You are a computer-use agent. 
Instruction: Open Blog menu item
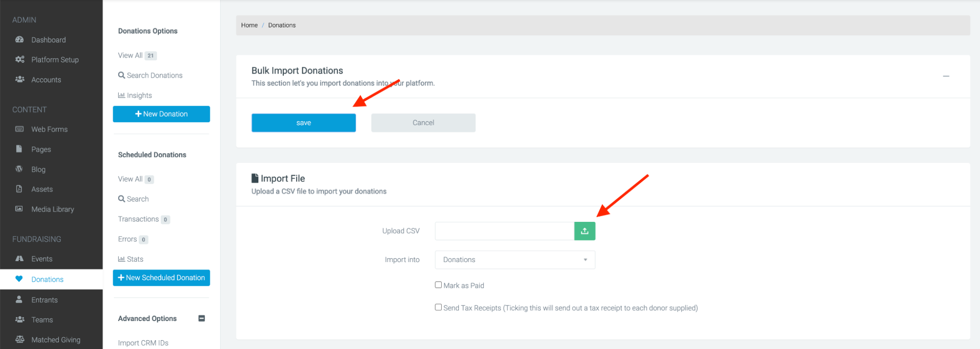coord(38,169)
